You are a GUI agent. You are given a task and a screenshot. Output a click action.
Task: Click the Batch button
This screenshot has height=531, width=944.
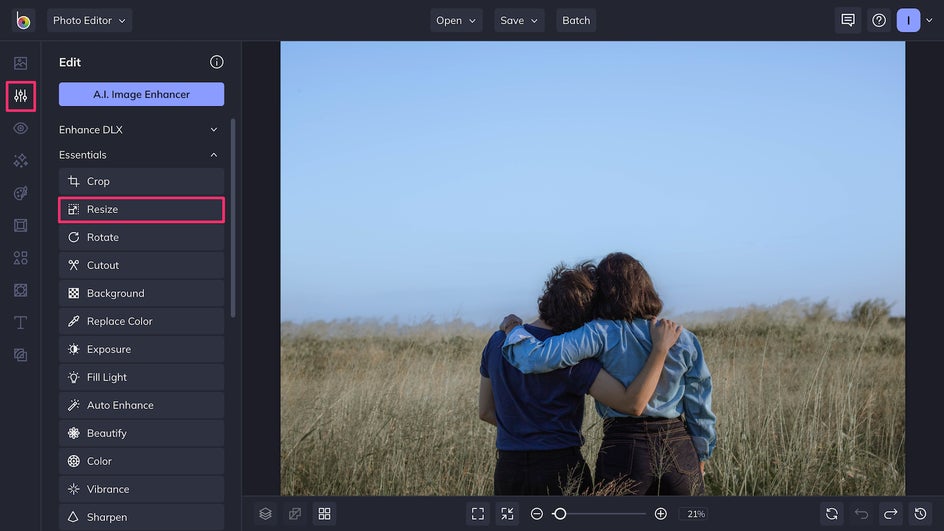pos(576,20)
